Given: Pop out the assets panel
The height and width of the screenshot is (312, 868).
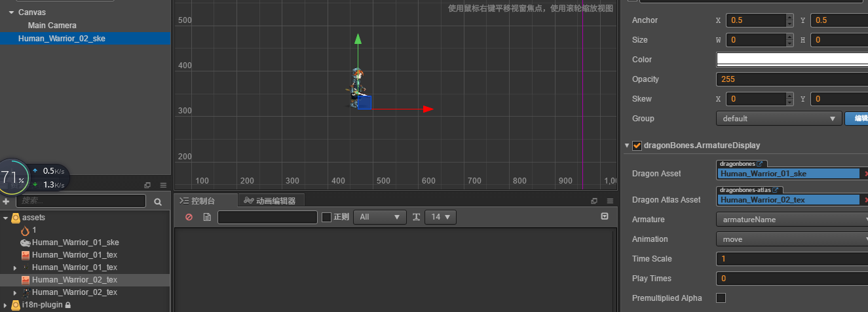Looking at the screenshot, I should [147, 185].
